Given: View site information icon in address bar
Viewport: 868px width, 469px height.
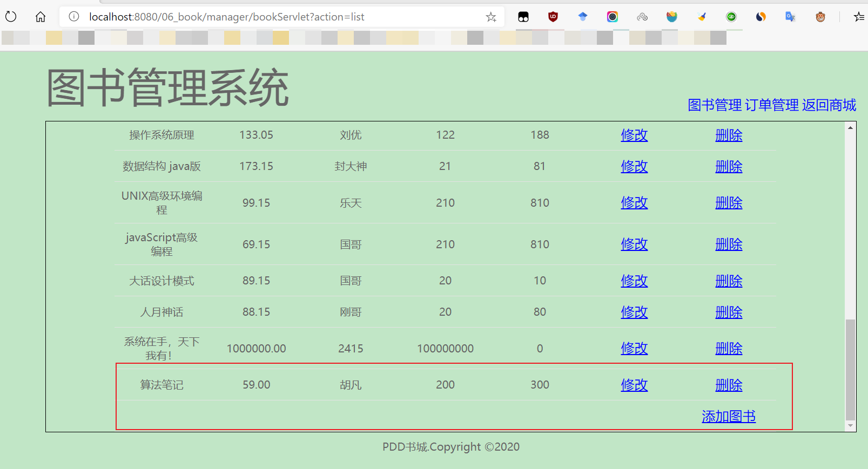Looking at the screenshot, I should 74,17.
